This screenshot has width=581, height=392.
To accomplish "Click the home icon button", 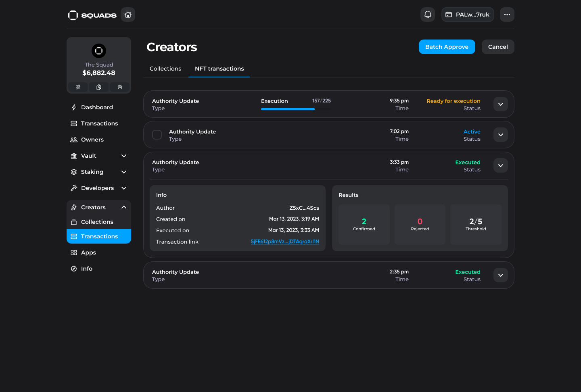I will pyautogui.click(x=128, y=15).
